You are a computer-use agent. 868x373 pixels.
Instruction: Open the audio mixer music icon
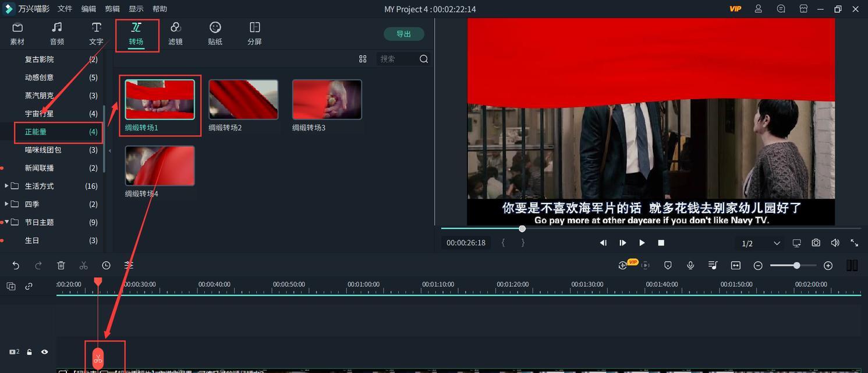click(x=713, y=265)
